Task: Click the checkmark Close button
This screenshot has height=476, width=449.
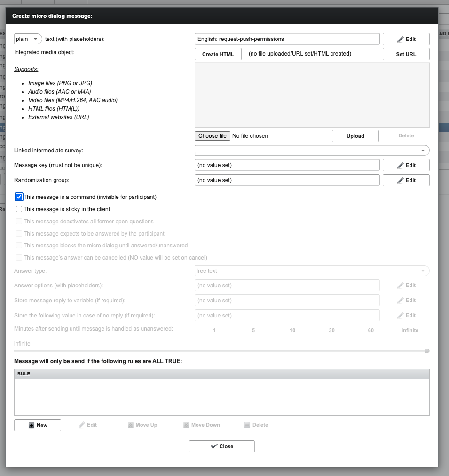Action: click(x=221, y=446)
